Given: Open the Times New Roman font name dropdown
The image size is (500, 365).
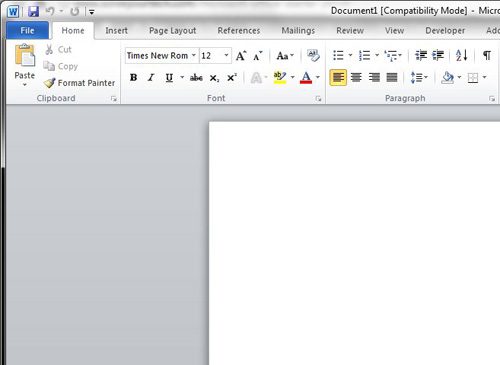Looking at the screenshot, I should point(194,55).
